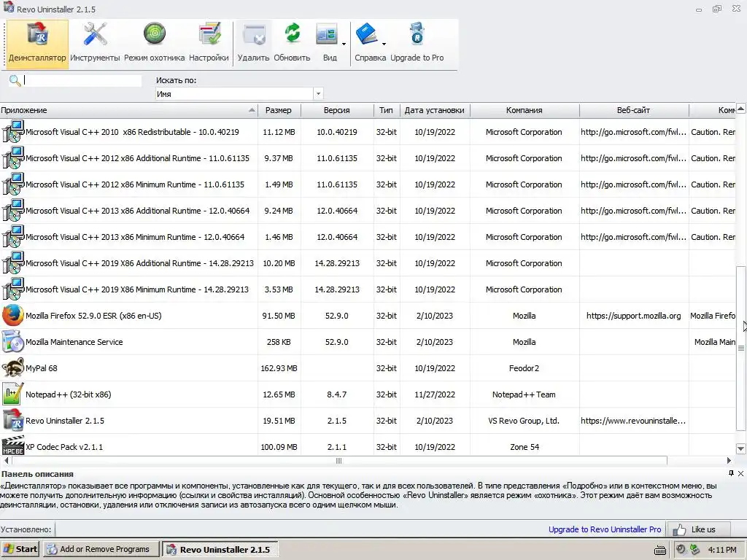The image size is (747, 560).
Task: Open Настройки settings checklist icon
Action: pyautogui.click(x=209, y=35)
